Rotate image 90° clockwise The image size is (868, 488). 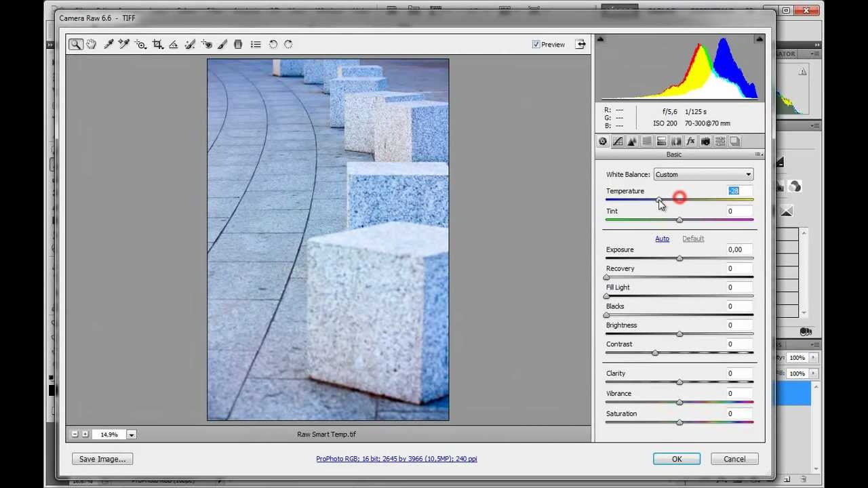pos(288,44)
